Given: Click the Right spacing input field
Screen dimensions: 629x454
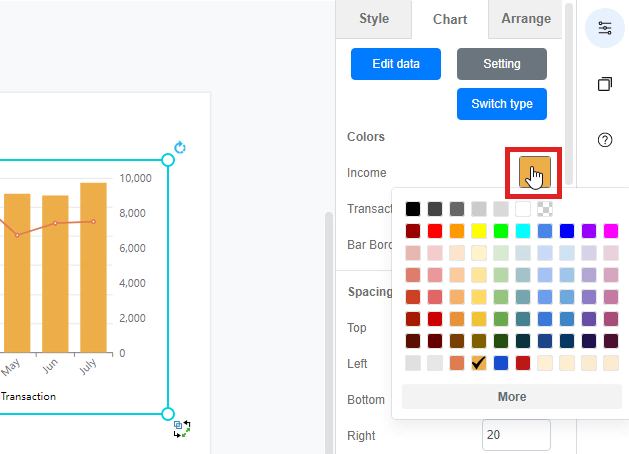Looking at the screenshot, I should click(x=516, y=435).
